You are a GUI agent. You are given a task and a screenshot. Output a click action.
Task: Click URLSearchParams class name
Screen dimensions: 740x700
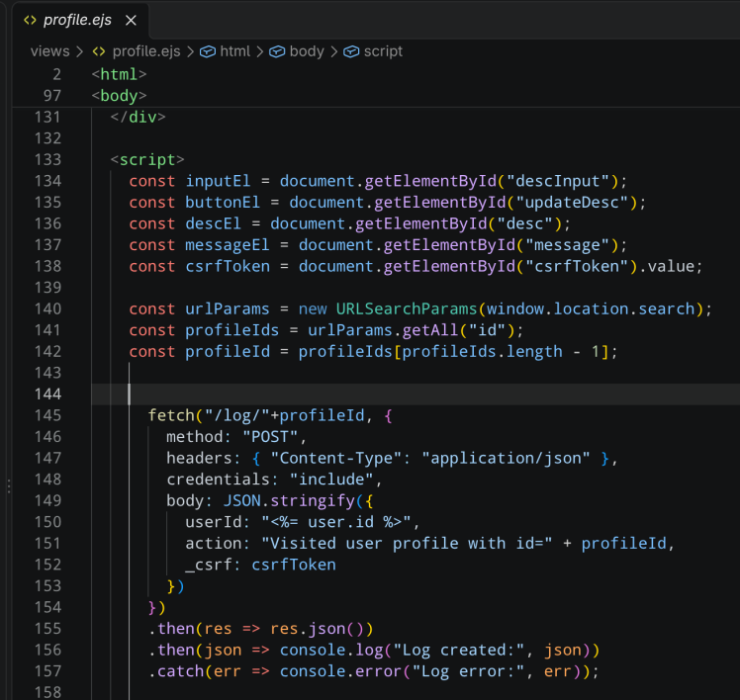click(407, 308)
